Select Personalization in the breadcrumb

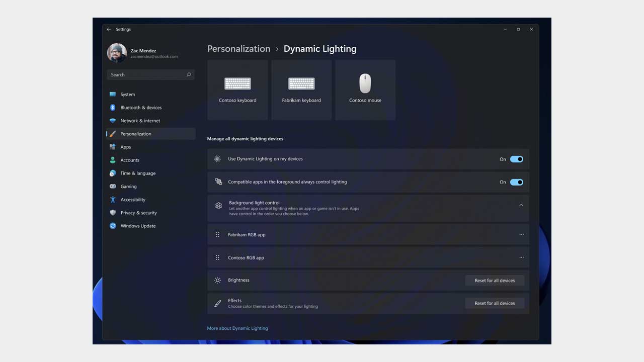[238, 49]
